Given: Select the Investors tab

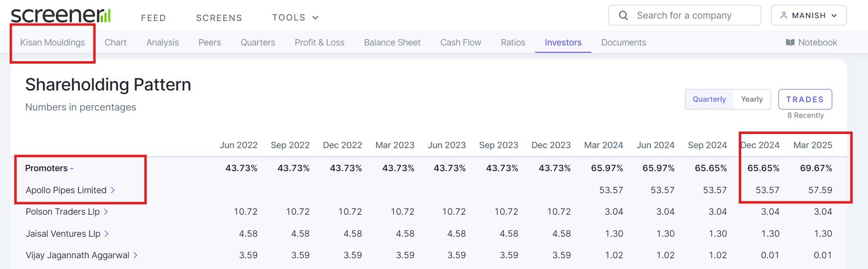Looking at the screenshot, I should coord(563,43).
